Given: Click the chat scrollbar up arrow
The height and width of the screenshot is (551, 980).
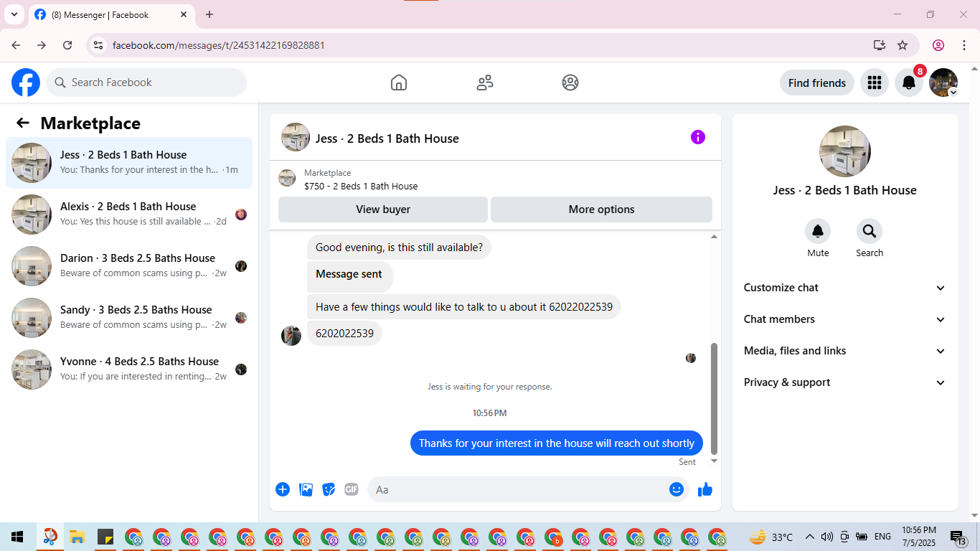Looking at the screenshot, I should [x=714, y=237].
